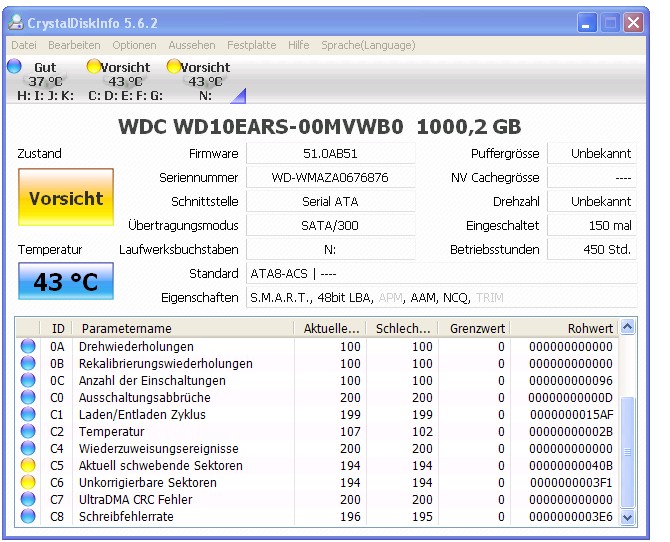670x542 pixels.
Task: Click the Vorsicht health status button
Action: [x=66, y=197]
